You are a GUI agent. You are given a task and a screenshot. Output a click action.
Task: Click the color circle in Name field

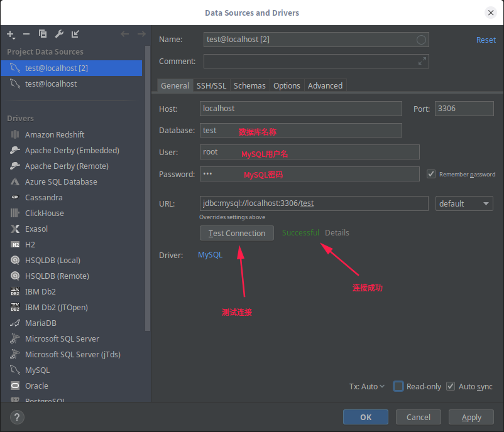pos(421,40)
